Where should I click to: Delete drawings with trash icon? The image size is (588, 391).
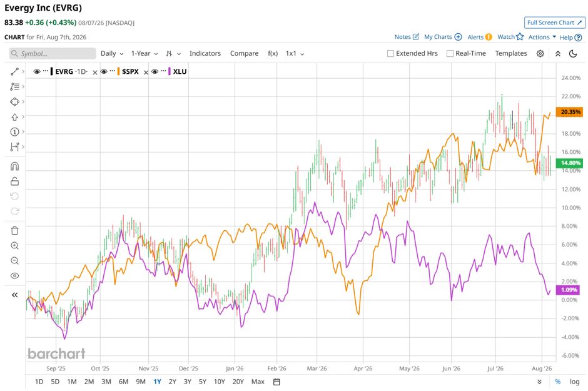pos(14,231)
